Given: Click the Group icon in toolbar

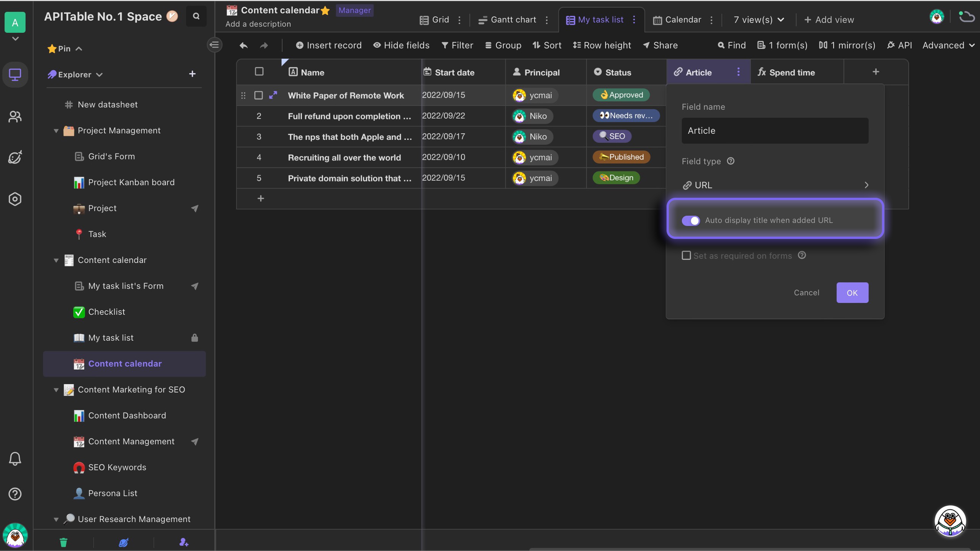Looking at the screenshot, I should pyautogui.click(x=501, y=46).
